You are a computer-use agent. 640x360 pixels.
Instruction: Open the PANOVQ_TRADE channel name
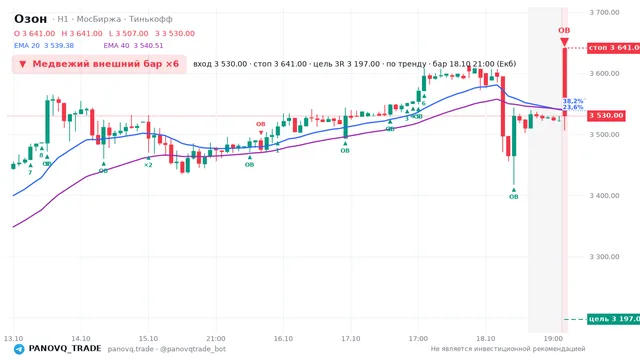click(x=65, y=349)
